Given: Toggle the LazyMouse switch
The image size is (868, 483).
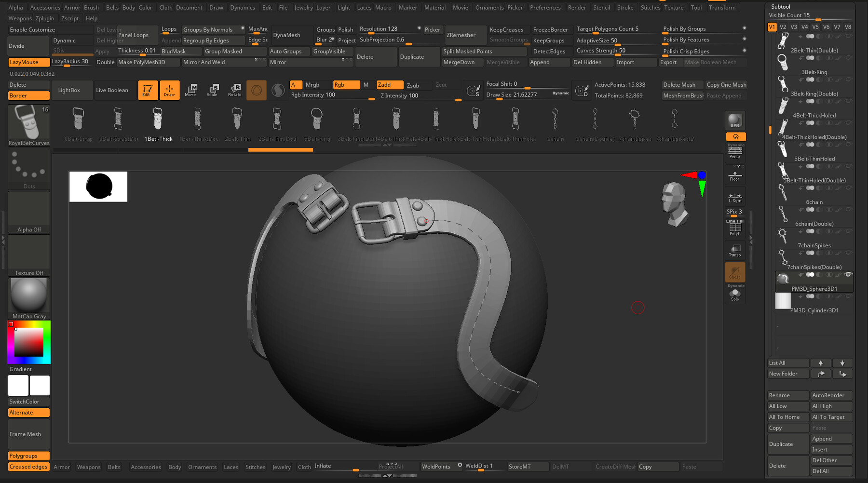Looking at the screenshot, I should 29,62.
